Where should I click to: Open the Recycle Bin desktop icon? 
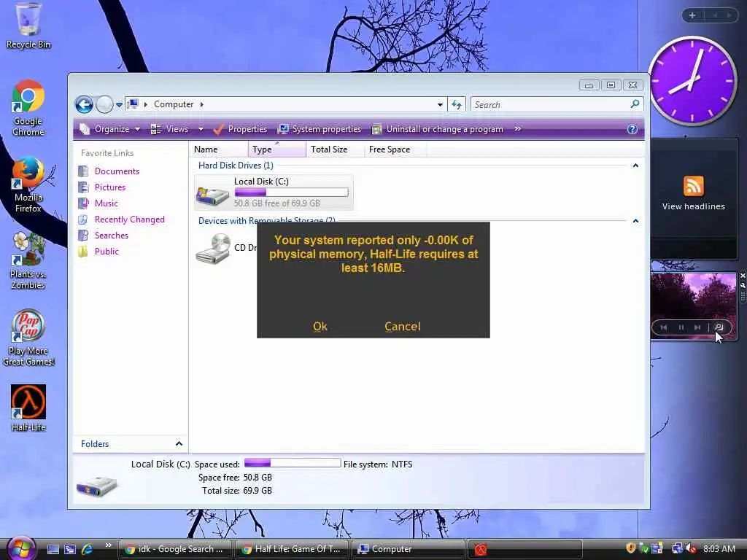coord(28,26)
